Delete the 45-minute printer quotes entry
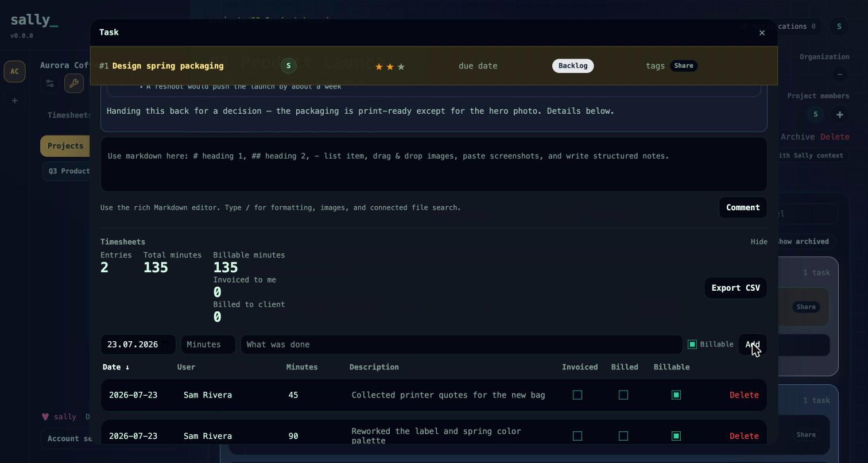The width and height of the screenshot is (868, 463). pyautogui.click(x=744, y=395)
